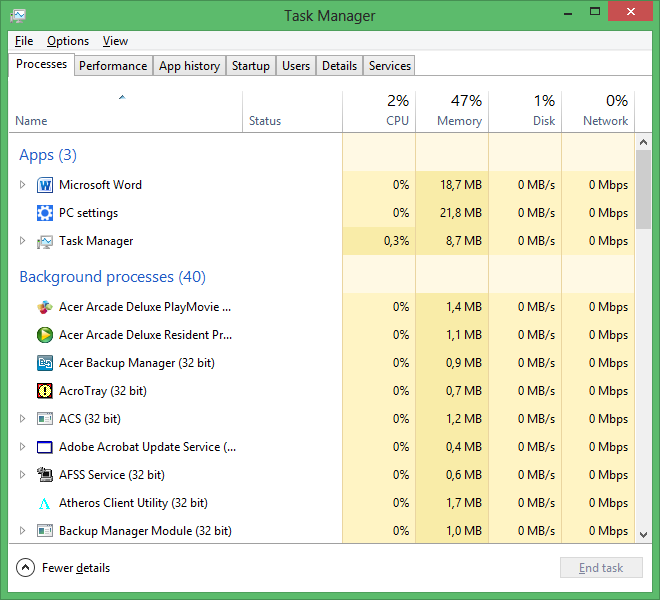Switch to the Startup tab
The width and height of the screenshot is (660, 600).
coord(251,66)
